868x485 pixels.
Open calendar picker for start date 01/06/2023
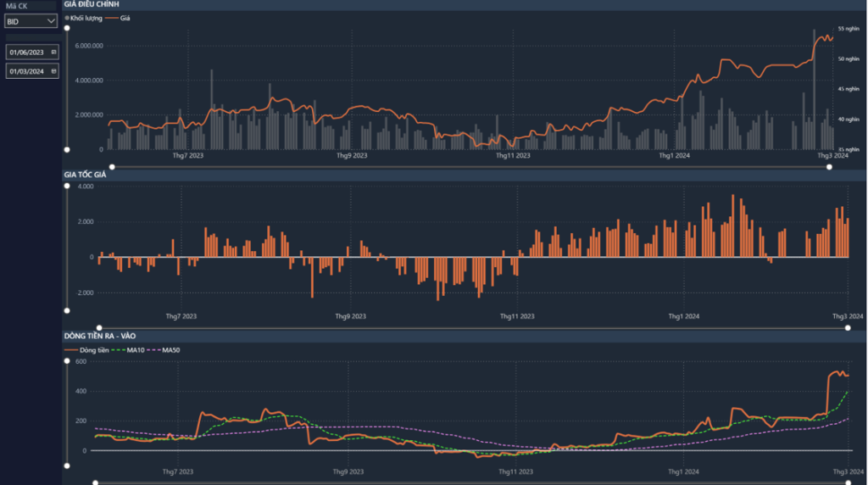coord(53,53)
